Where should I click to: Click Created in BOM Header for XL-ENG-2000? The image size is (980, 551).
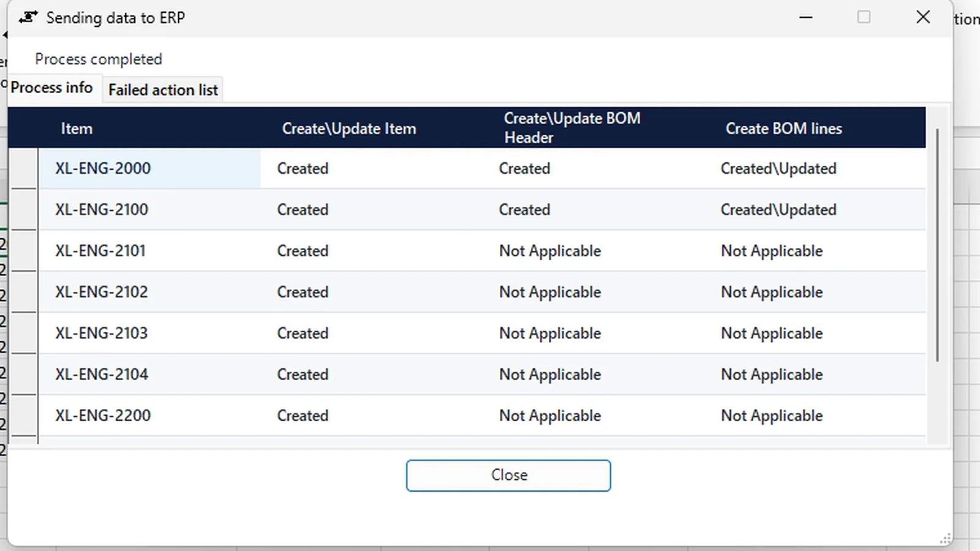click(x=594, y=168)
